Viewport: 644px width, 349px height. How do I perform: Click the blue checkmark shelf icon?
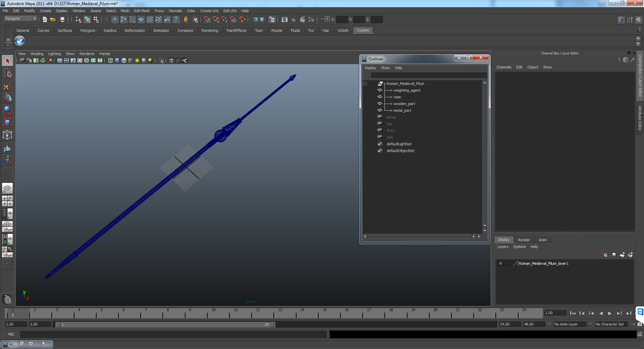20,41
